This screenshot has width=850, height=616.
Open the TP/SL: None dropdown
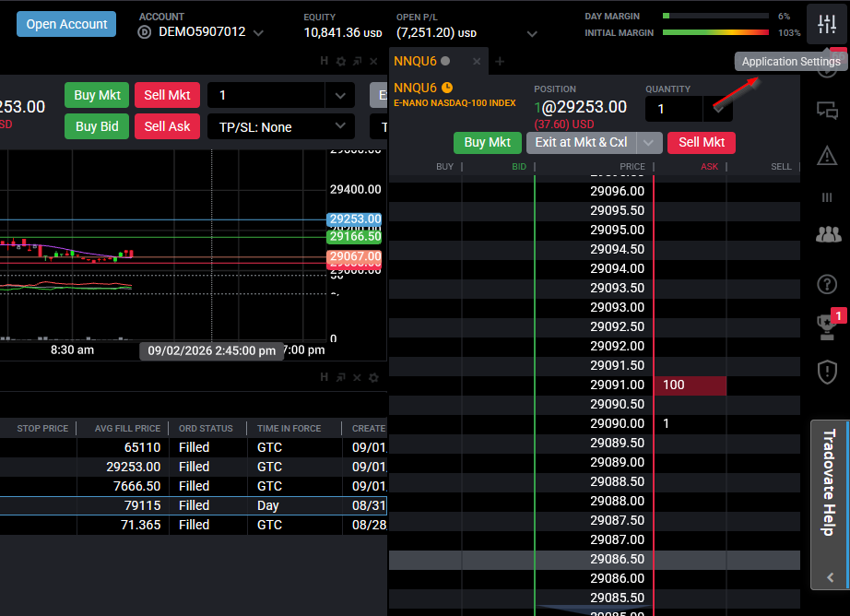[x=281, y=127]
